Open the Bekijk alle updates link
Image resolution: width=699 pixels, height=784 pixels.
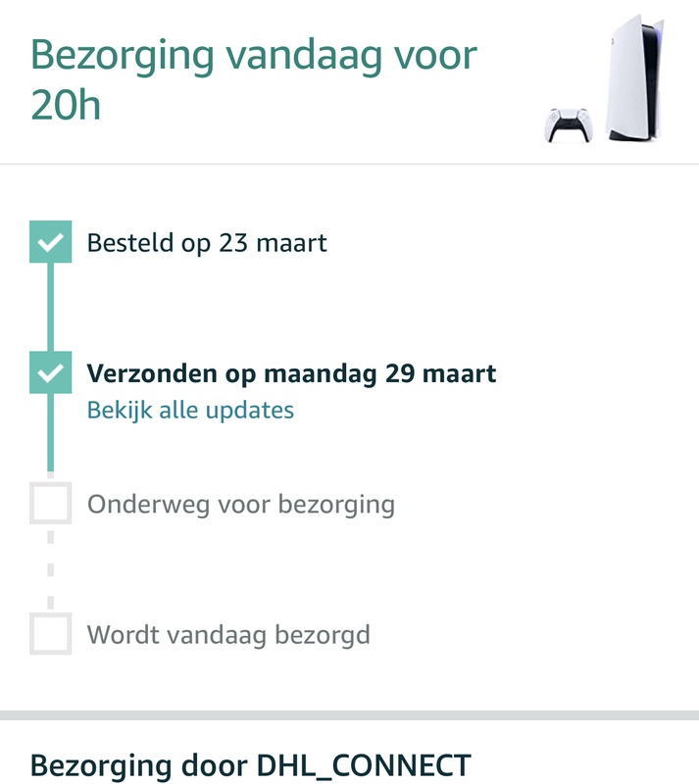190,410
